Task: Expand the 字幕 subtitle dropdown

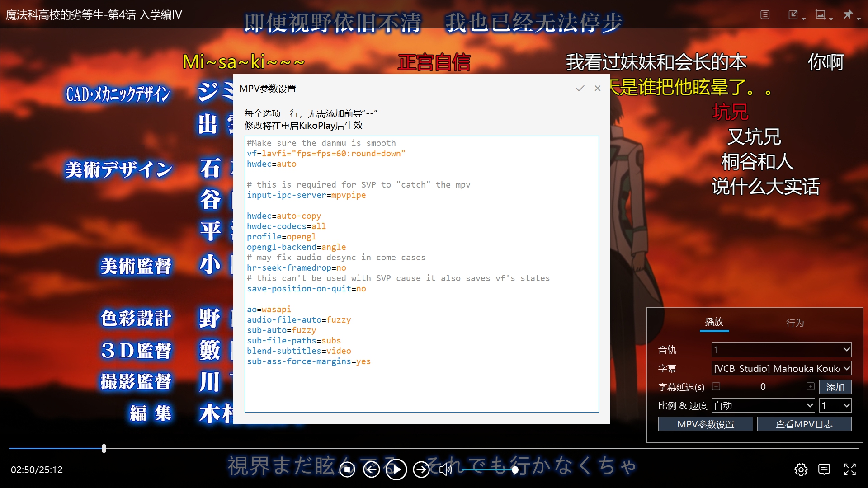Action: click(782, 368)
